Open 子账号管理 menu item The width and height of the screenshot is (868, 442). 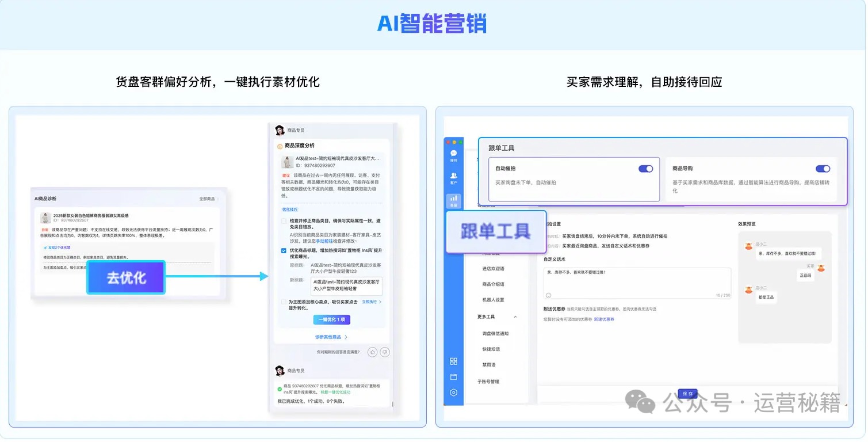pos(488,382)
